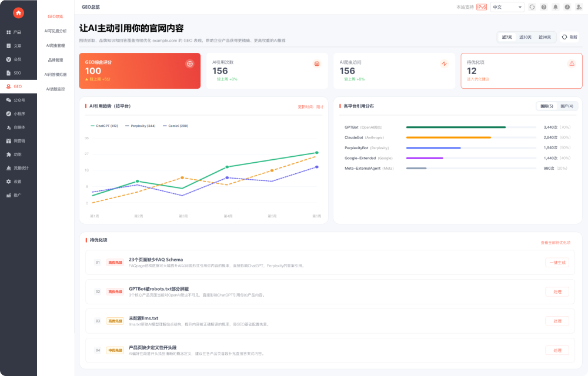Select the 近7天 time range

point(507,37)
